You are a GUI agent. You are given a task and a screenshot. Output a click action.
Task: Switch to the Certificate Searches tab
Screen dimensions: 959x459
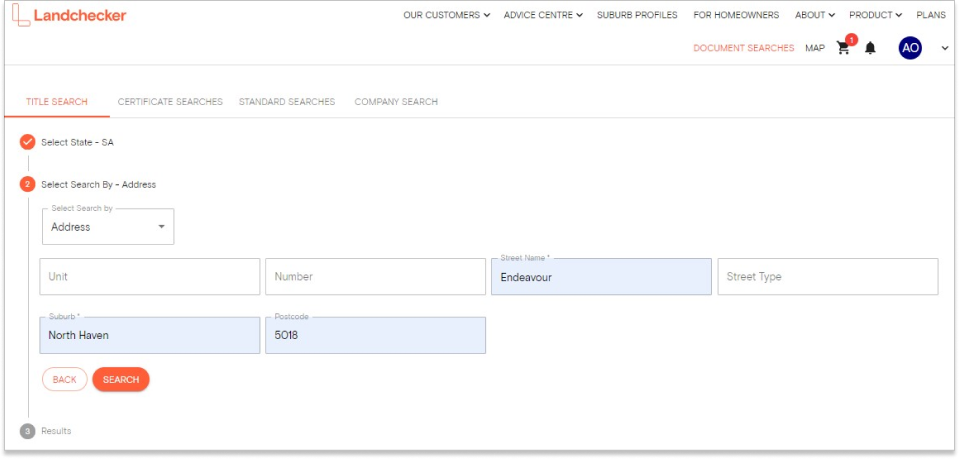click(170, 102)
